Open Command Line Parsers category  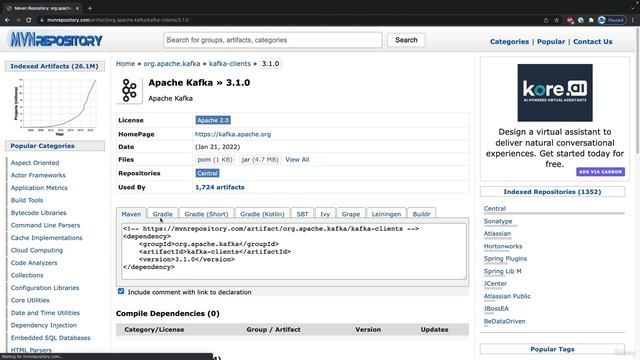click(45, 225)
